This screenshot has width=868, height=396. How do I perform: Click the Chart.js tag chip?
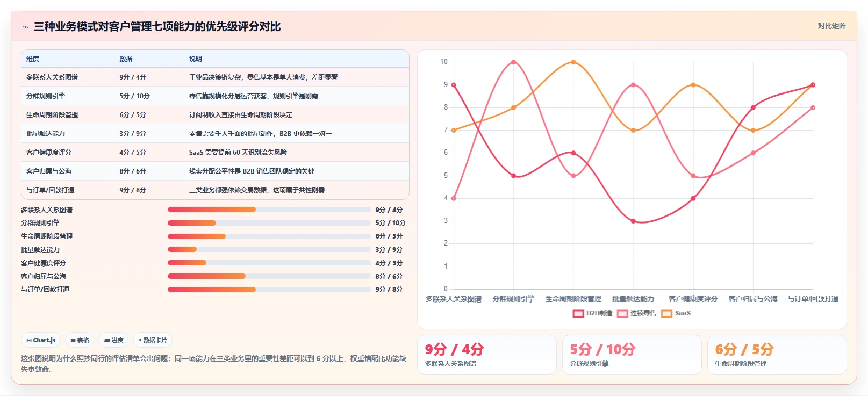point(41,340)
